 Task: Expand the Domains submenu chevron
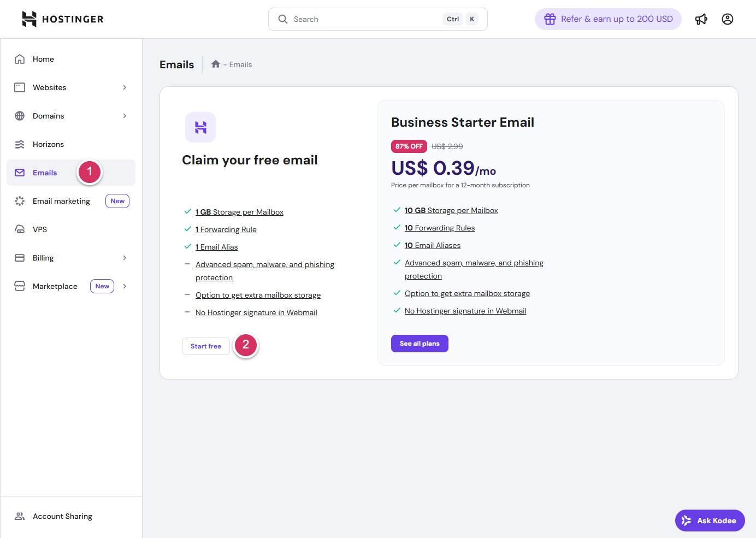pyautogui.click(x=125, y=116)
